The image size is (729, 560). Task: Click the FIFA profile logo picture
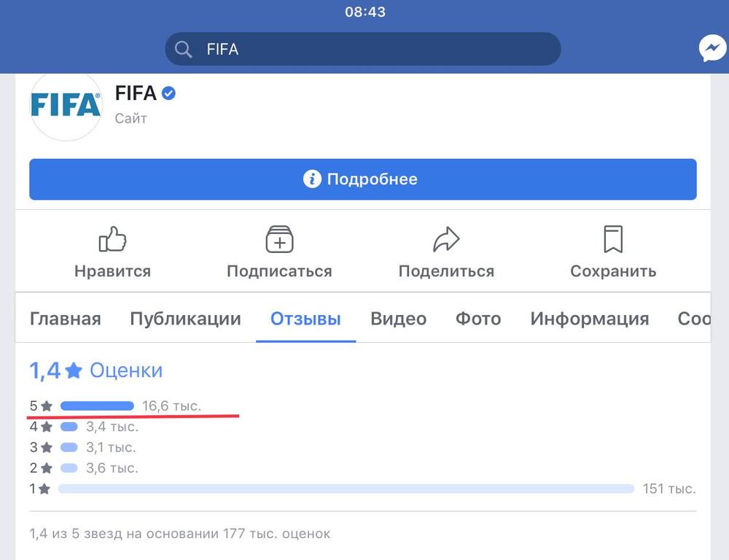[x=66, y=106]
